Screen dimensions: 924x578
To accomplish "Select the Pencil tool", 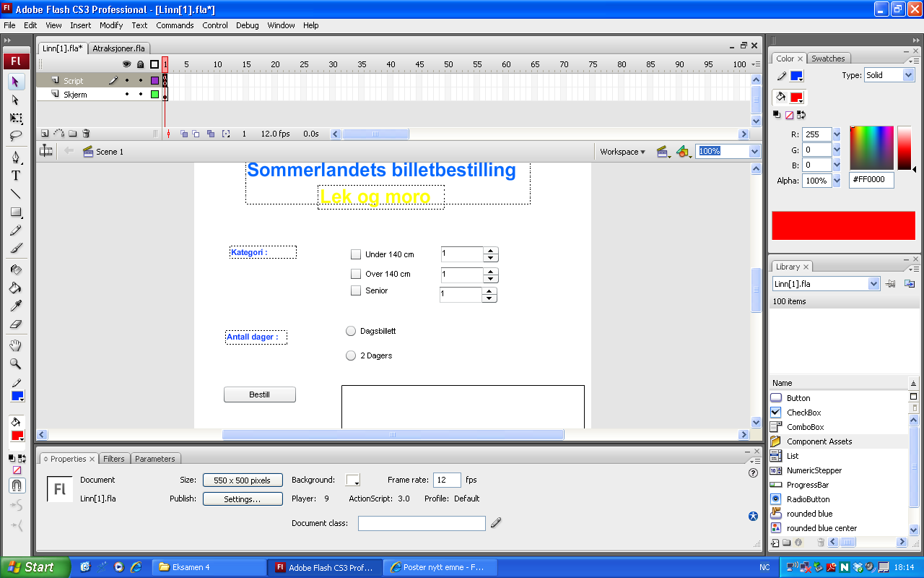I will tap(16, 230).
